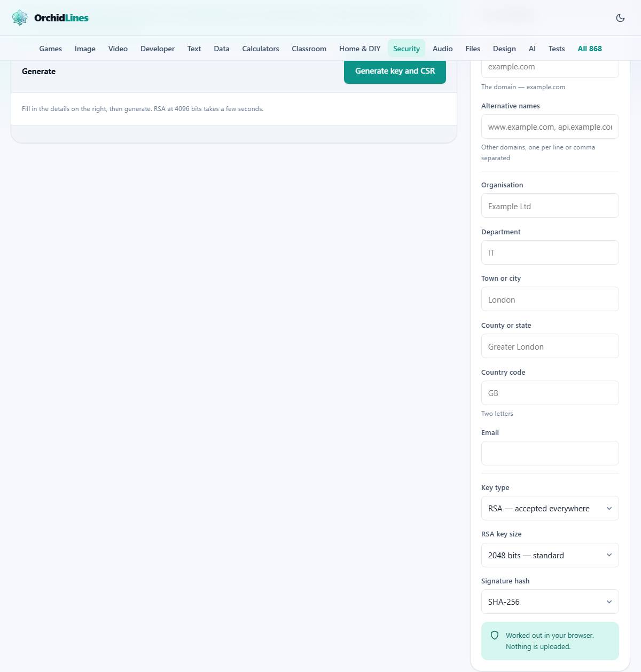Open the Video category
The width and height of the screenshot is (641, 672).
click(x=118, y=49)
